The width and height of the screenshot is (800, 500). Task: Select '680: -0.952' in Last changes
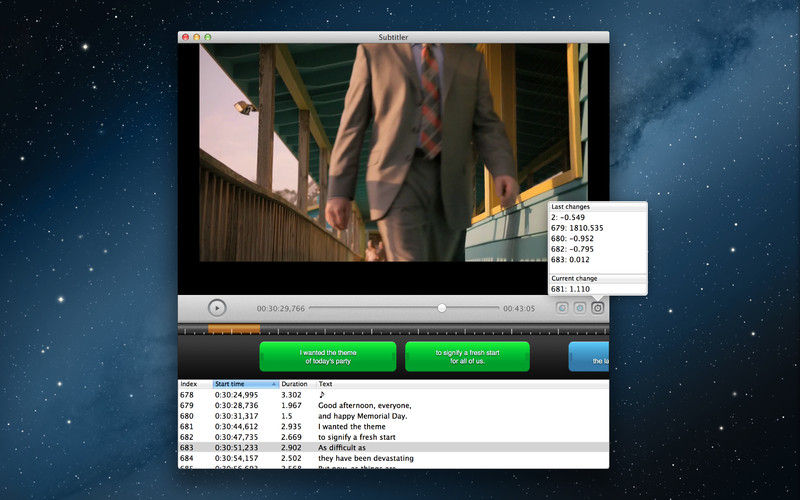[572, 239]
